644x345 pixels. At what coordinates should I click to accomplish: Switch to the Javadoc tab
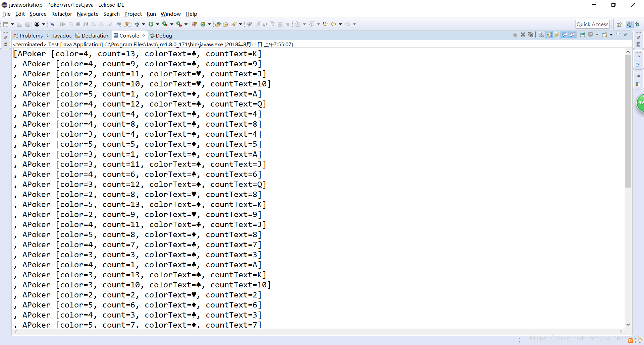coord(59,36)
